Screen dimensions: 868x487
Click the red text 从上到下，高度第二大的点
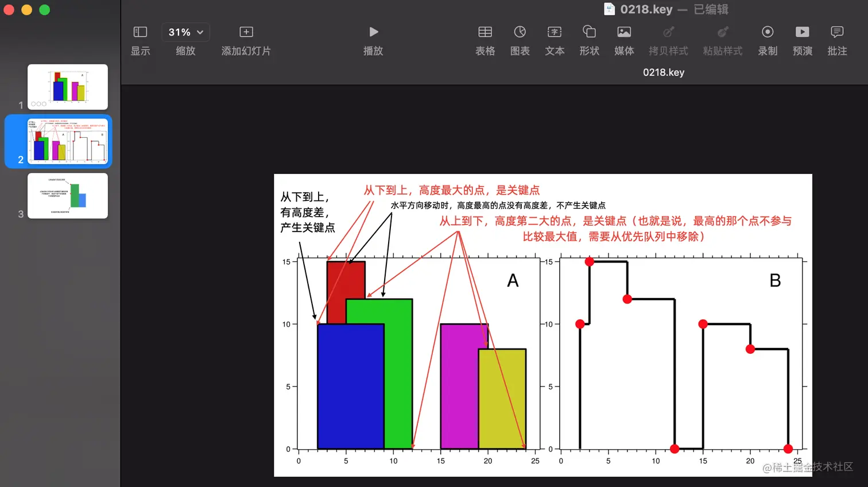click(x=615, y=229)
